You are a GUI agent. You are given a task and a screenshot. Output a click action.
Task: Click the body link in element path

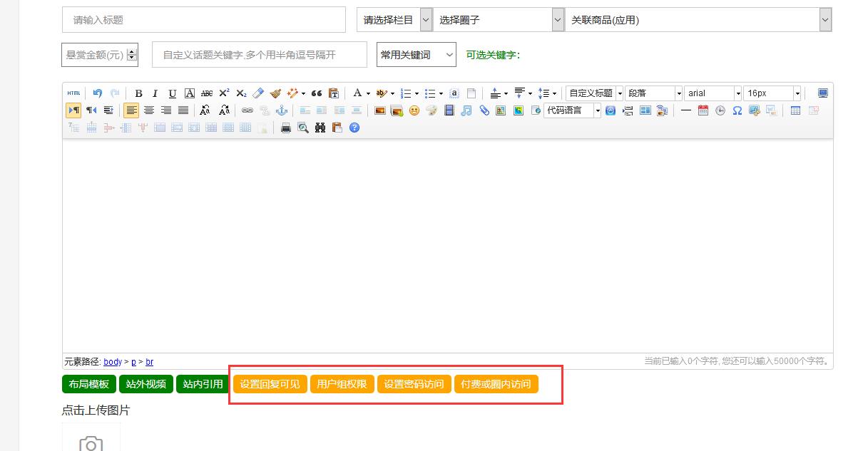[113, 362]
